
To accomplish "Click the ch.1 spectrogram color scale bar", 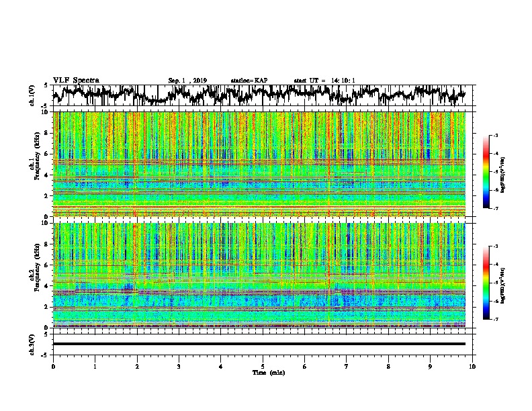I will pos(486,172).
